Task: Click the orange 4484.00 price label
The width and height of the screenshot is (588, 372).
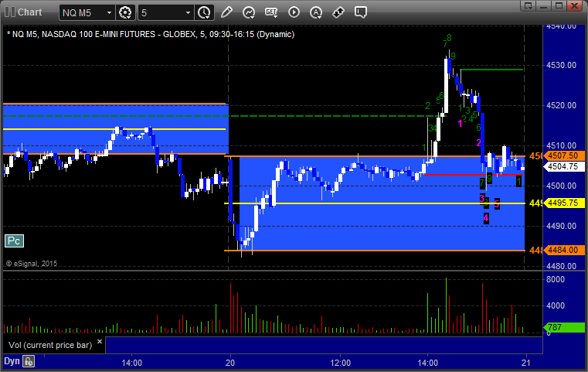Action: (x=563, y=250)
